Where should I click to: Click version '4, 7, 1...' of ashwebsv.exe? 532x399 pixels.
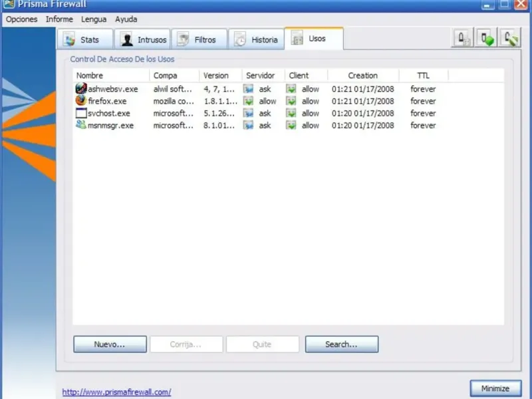[x=219, y=89]
